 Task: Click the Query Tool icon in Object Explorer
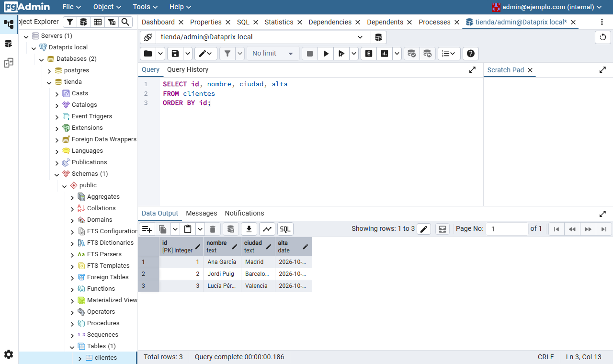point(84,22)
